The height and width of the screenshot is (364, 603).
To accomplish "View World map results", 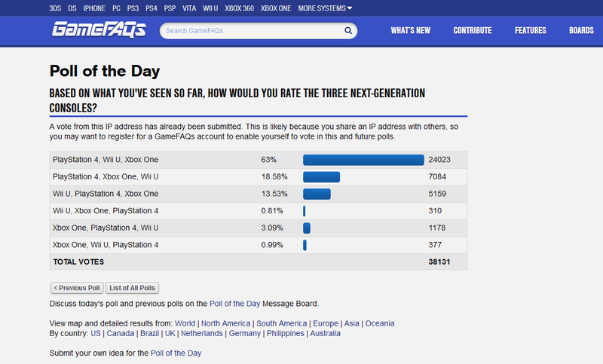I will click(185, 323).
